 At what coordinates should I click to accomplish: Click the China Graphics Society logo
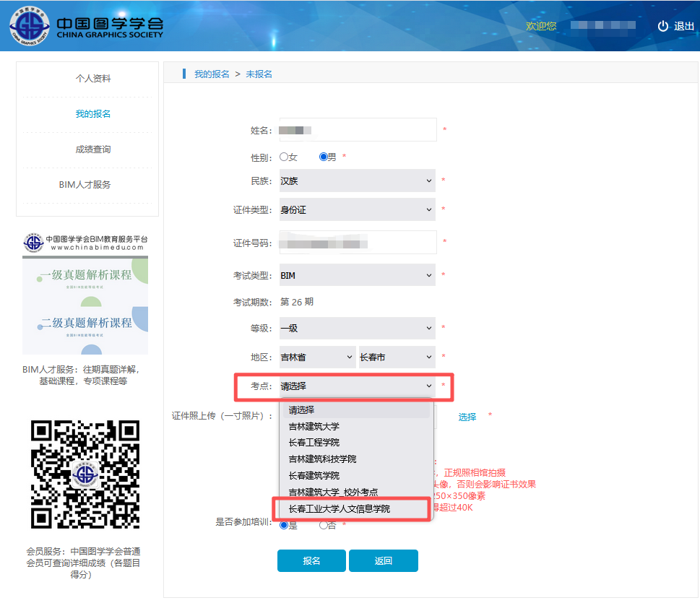click(87, 25)
